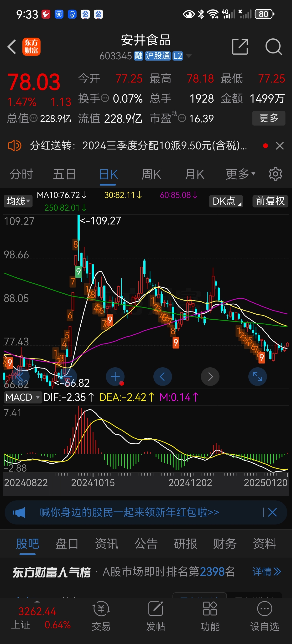Tap the blue left-chevron circle button on chart

point(162,376)
